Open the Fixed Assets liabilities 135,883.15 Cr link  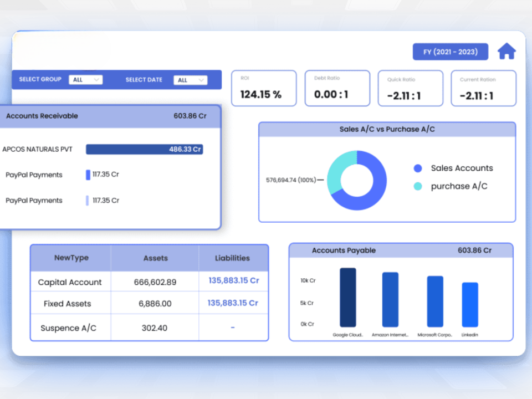(x=233, y=303)
